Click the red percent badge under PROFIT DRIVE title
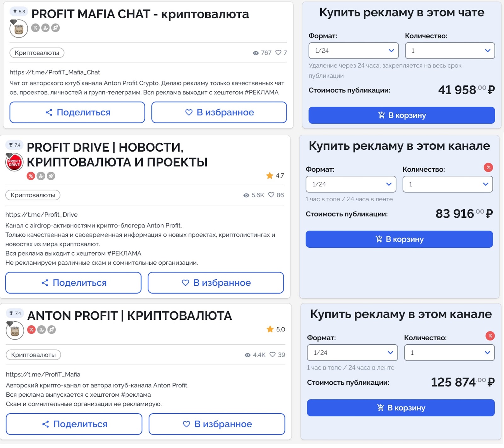This screenshot has width=504, height=448. (31, 176)
